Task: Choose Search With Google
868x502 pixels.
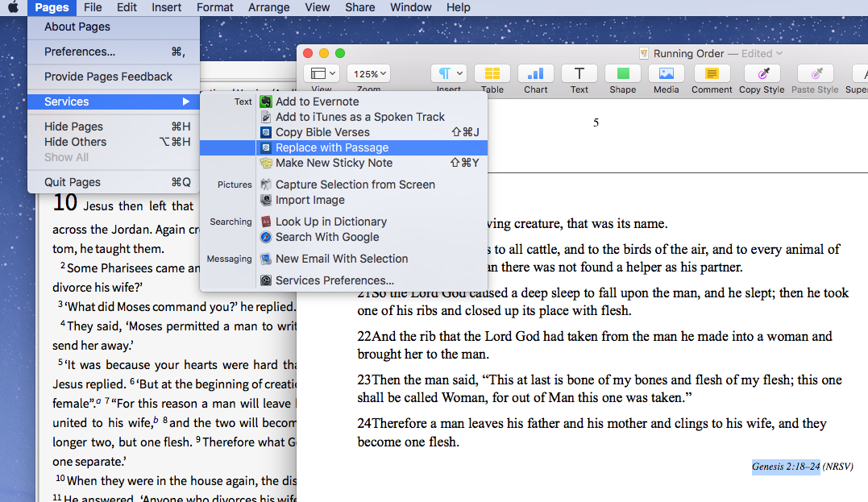Action: click(344, 237)
